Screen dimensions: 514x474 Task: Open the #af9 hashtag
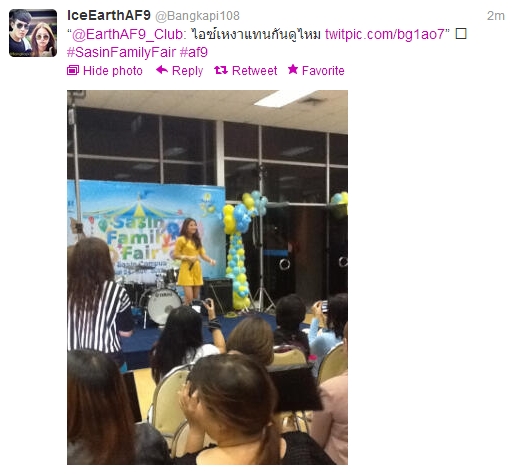[194, 52]
